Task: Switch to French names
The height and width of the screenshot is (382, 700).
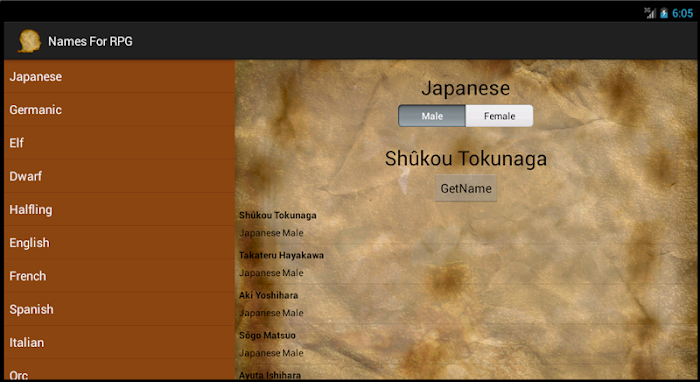Action: click(x=119, y=276)
